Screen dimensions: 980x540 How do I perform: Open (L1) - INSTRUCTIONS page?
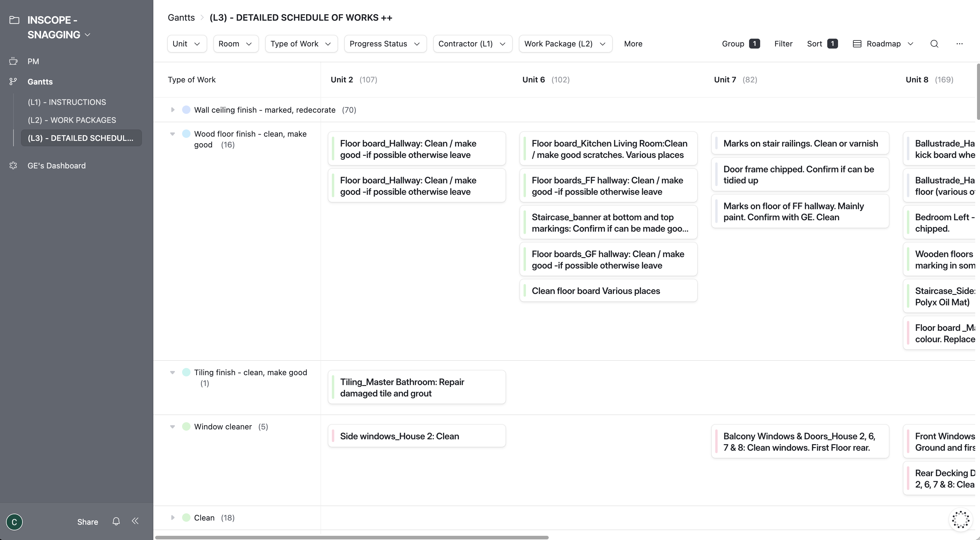[x=67, y=102]
